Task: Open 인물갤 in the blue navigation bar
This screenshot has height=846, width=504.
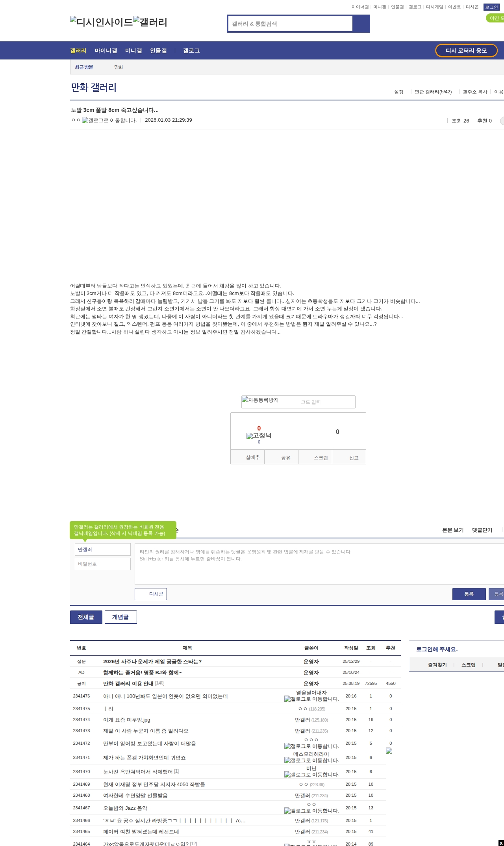Action: [x=158, y=51]
